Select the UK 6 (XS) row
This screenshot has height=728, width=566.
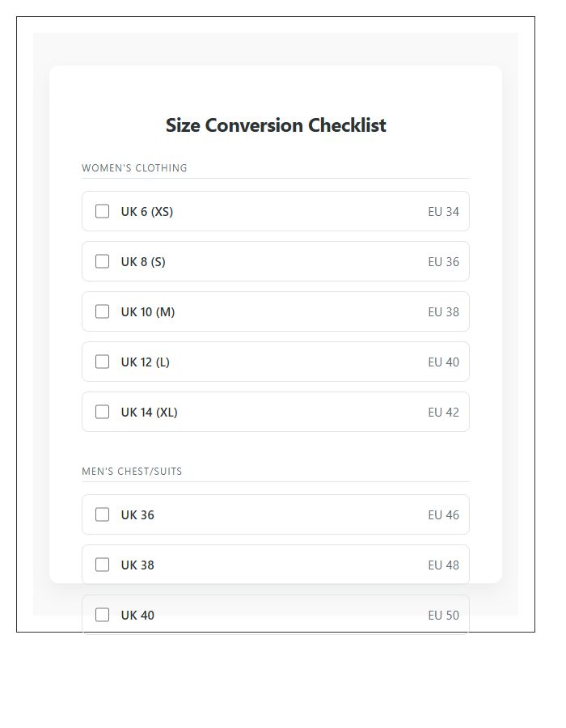coord(275,211)
